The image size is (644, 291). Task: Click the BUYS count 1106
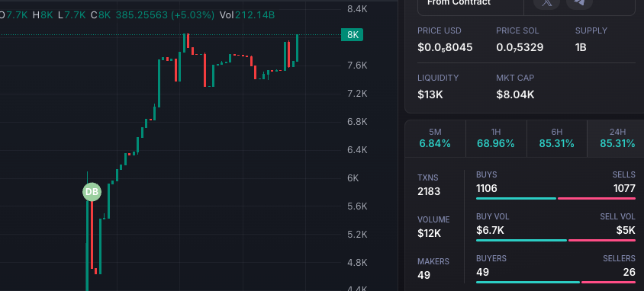click(x=486, y=188)
